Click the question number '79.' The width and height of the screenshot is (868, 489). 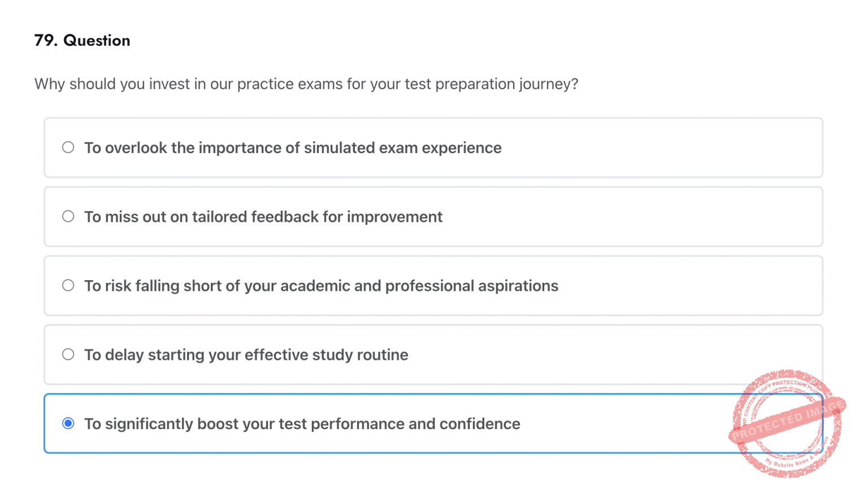click(x=45, y=41)
